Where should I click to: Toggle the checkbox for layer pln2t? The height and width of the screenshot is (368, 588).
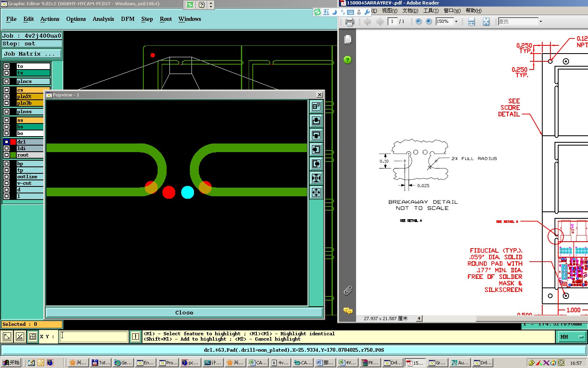click(x=7, y=96)
